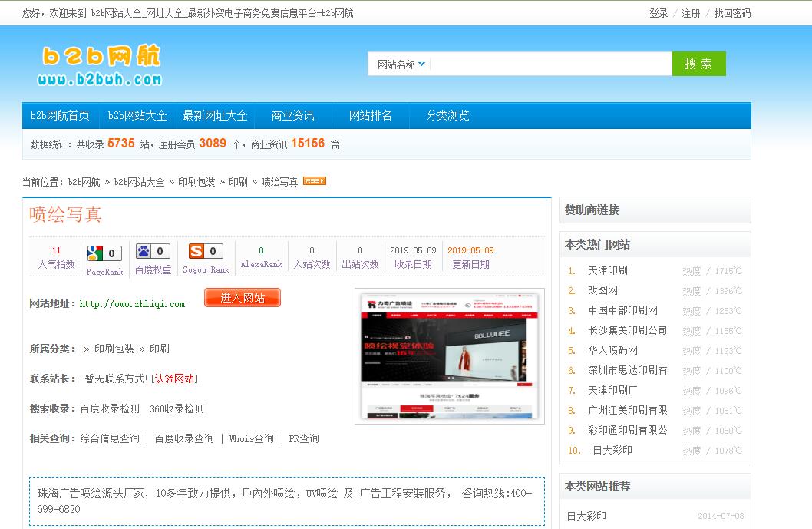
Task: Click the 注册 link in top bar
Action: click(691, 13)
